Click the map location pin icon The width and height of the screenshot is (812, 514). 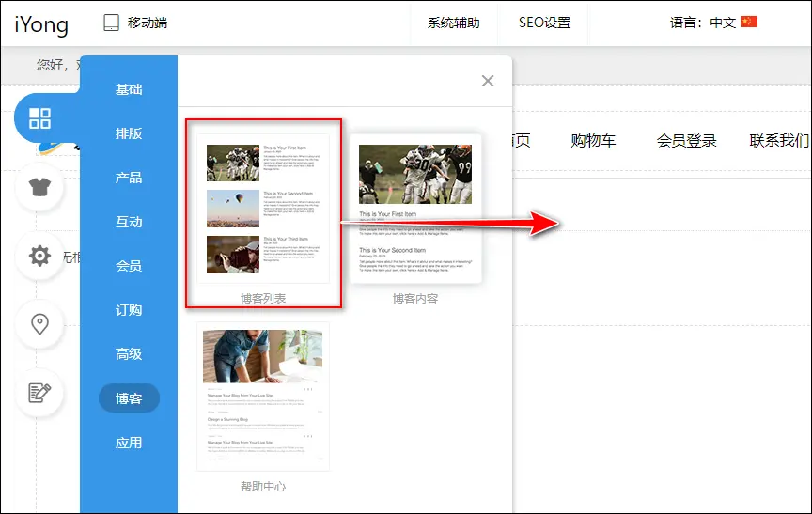pos(39,324)
